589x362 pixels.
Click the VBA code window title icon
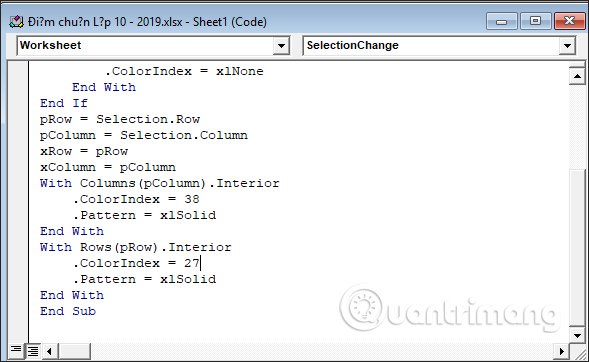click(16, 22)
